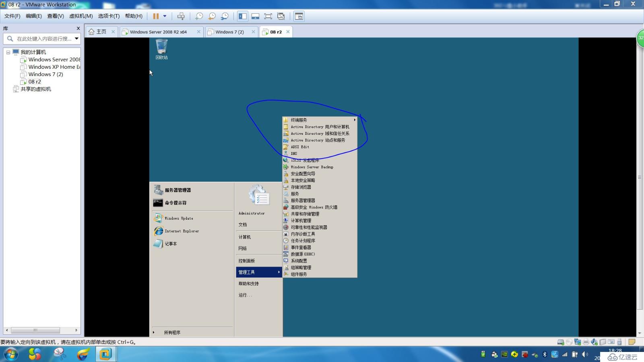Select Windows 7 (2) in the library tree
The height and width of the screenshot is (362, 644).
point(45,74)
